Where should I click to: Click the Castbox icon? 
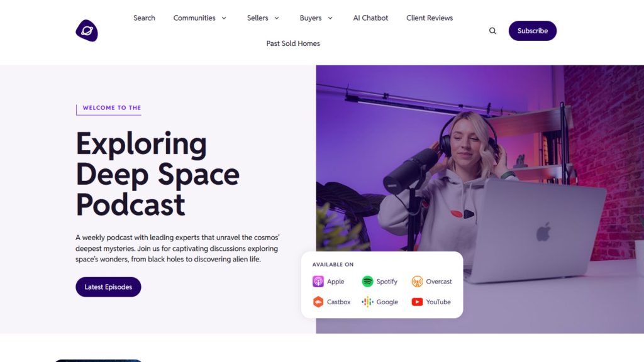pos(318,302)
